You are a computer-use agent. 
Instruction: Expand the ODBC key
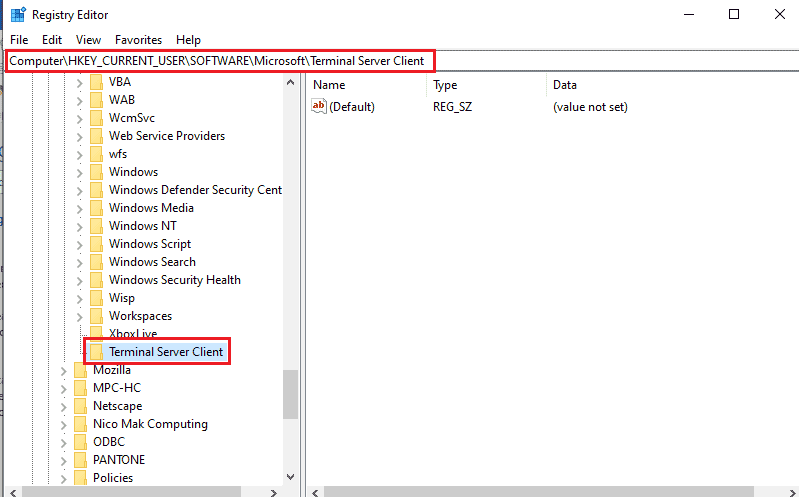[x=64, y=442]
